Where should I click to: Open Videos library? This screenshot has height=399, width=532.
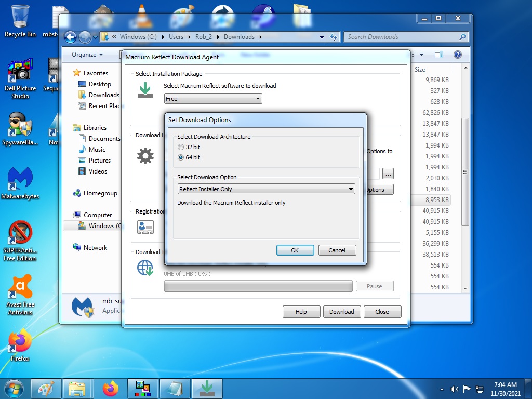pos(98,171)
